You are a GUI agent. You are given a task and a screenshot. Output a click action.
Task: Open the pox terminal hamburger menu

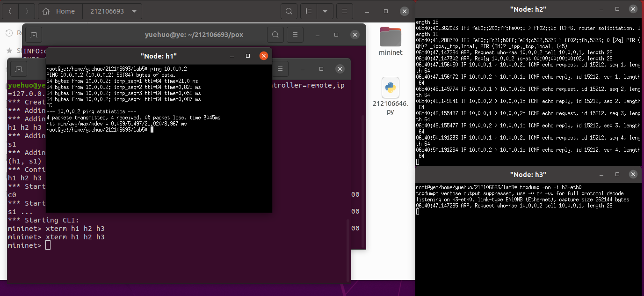tap(295, 35)
